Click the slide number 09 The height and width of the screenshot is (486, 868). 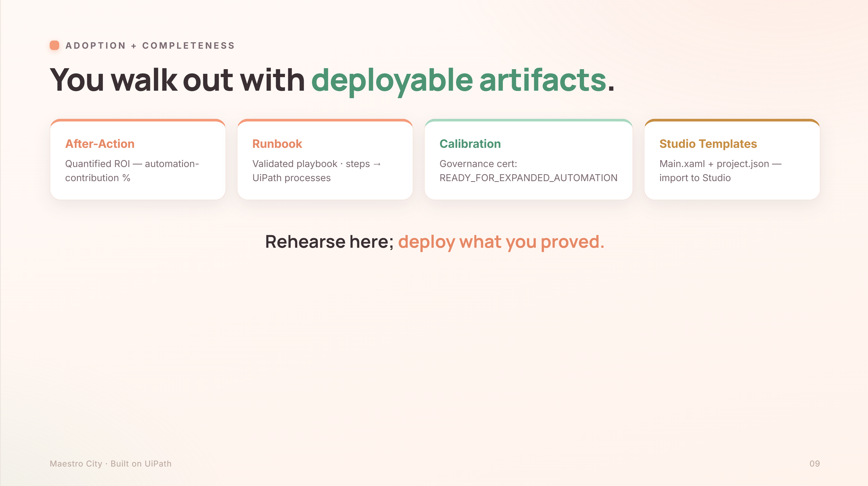(x=814, y=463)
